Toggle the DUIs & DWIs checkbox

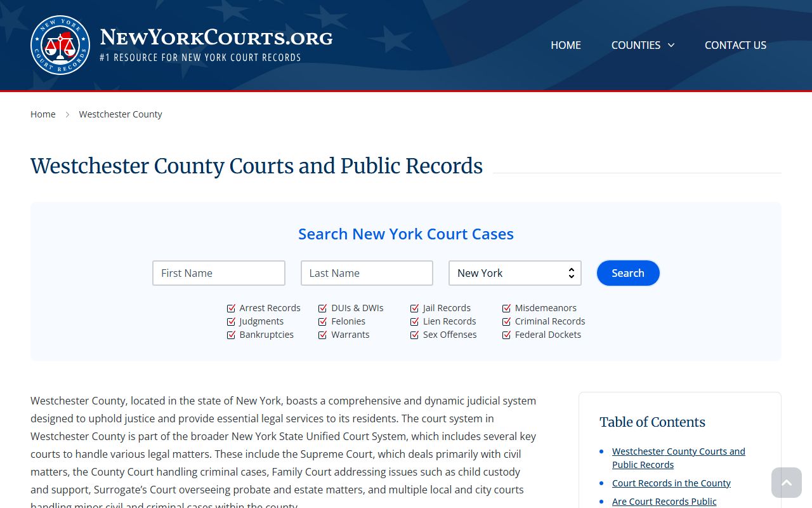click(323, 308)
